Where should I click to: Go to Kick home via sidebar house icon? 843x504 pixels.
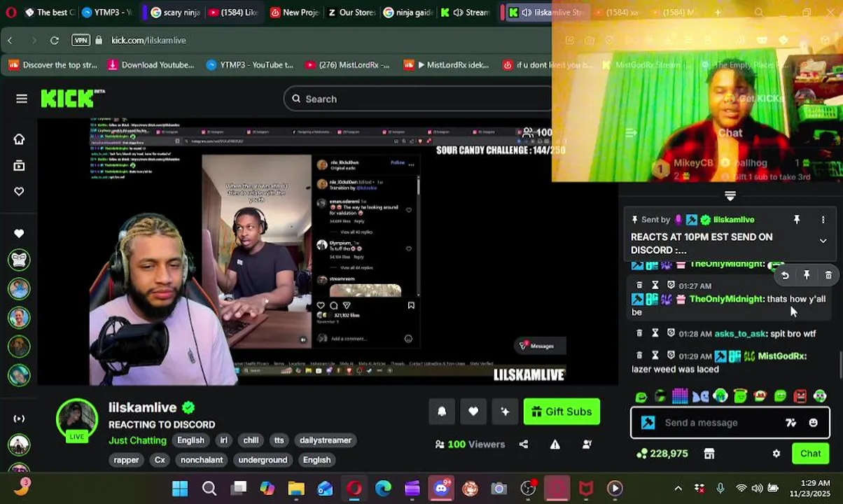(x=19, y=139)
